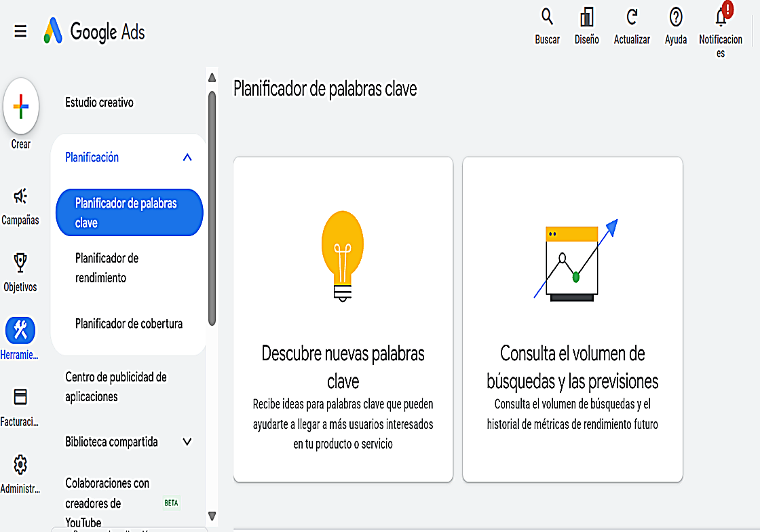
Task: Open the hamburger main menu
Action: click(20, 31)
